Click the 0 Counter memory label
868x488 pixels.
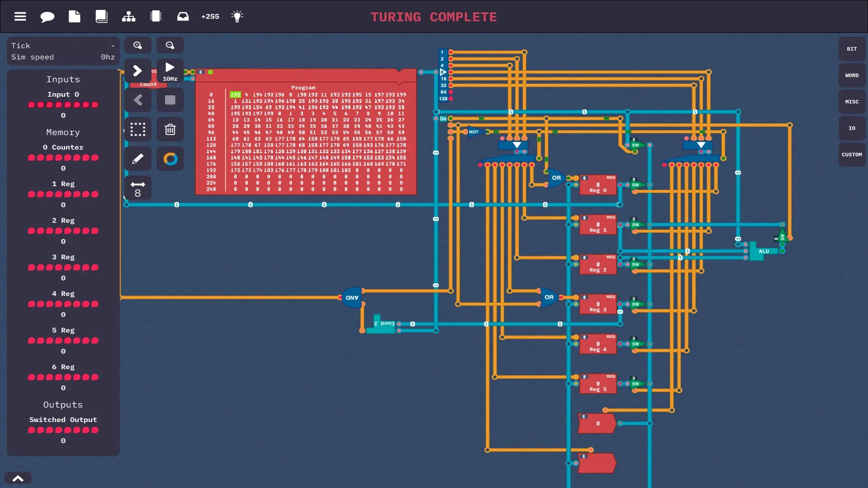pyautogui.click(x=63, y=147)
